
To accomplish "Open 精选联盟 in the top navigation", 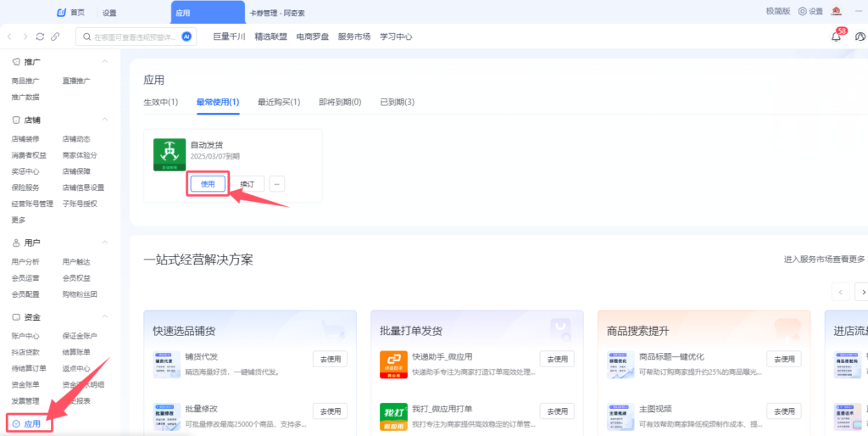I will pos(270,36).
